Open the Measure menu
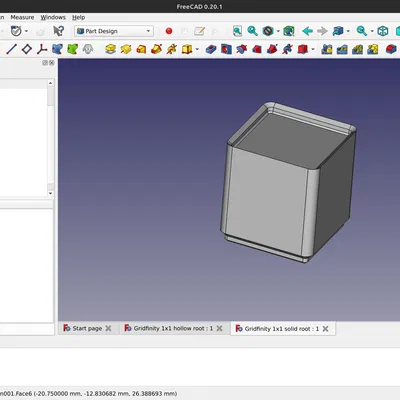Viewport: 400px width, 400px height. (x=22, y=17)
